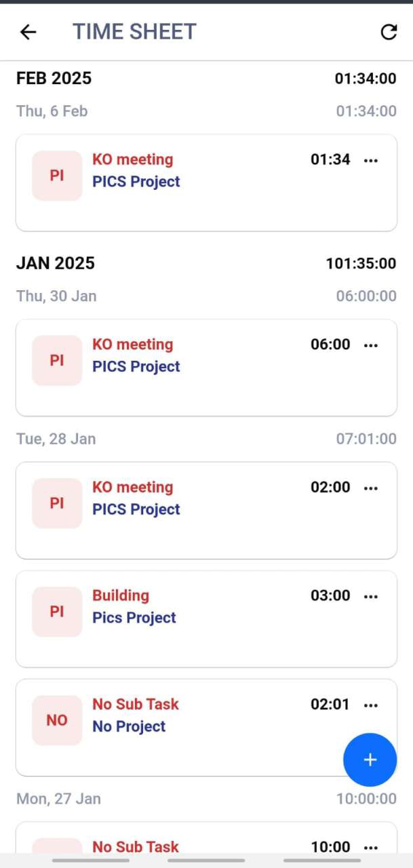
Task: Open options menu for Building entry
Action: (371, 596)
